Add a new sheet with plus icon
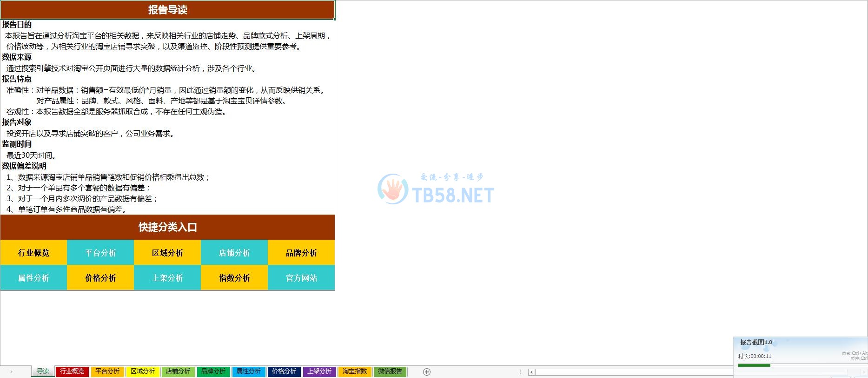This screenshot has width=868, height=378. click(x=426, y=371)
